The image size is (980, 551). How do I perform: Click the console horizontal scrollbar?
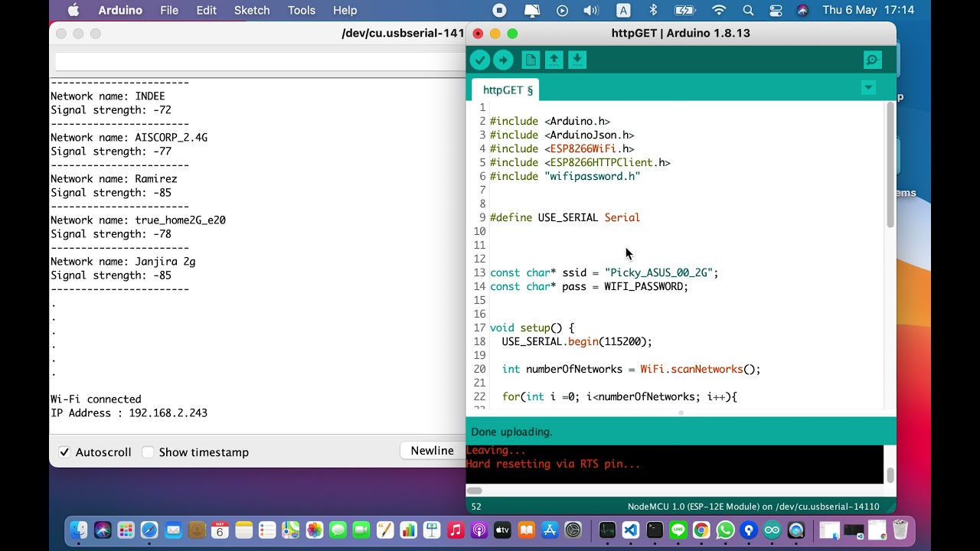click(x=475, y=491)
